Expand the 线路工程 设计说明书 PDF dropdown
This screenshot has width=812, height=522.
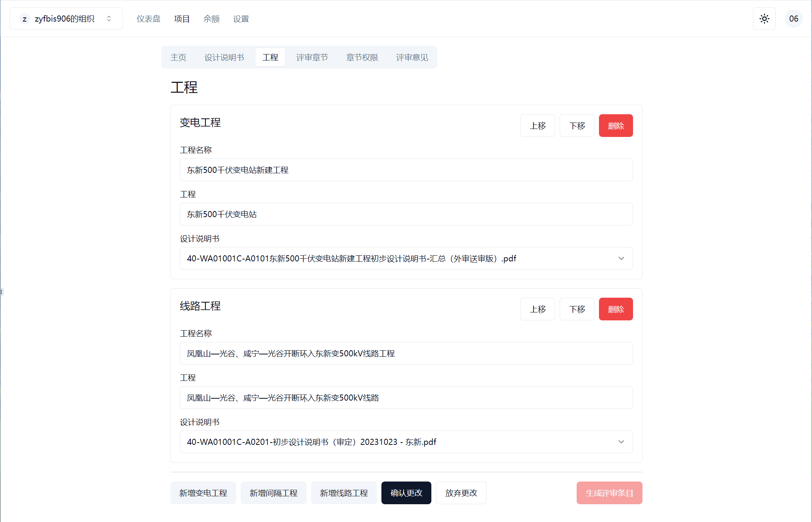pyautogui.click(x=406, y=442)
